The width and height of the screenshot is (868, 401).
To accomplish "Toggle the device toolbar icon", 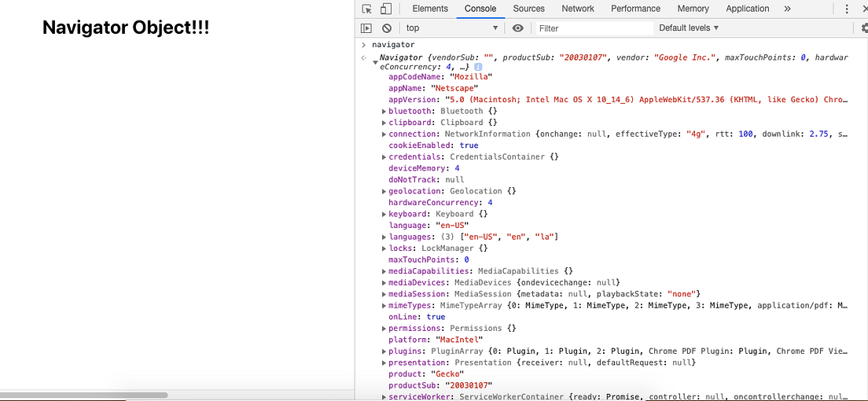I will [x=386, y=9].
